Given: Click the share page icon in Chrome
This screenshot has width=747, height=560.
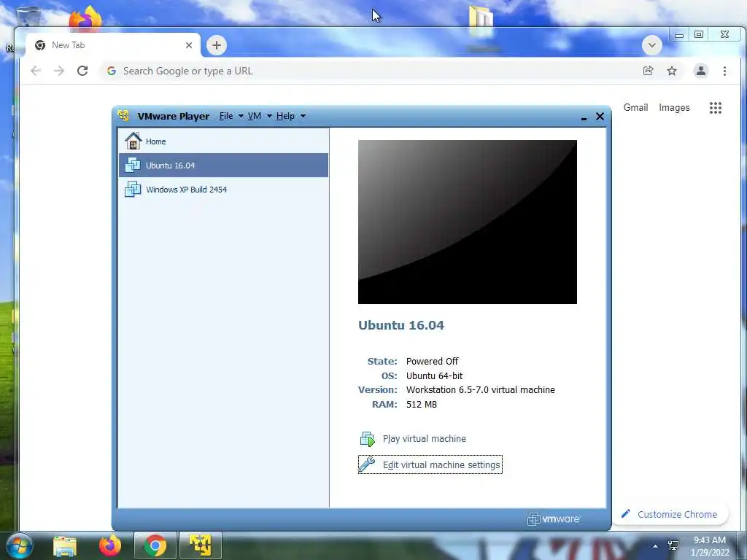Looking at the screenshot, I should click(648, 71).
